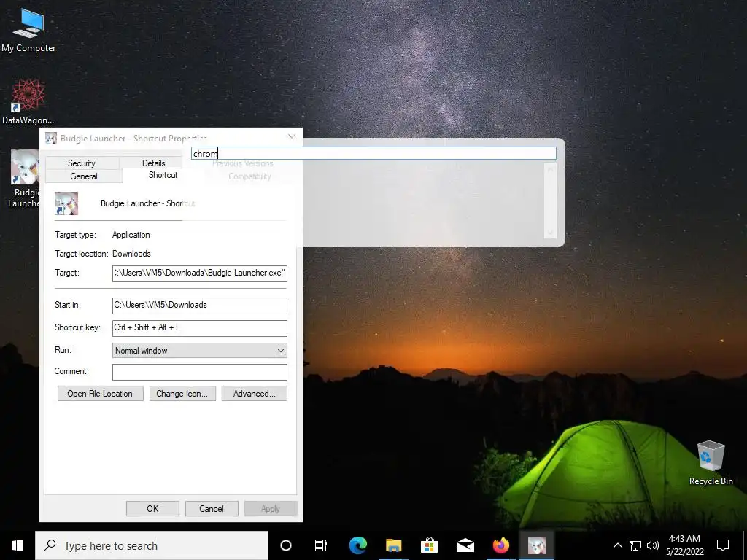Launch Firefox from taskbar

(x=500, y=545)
